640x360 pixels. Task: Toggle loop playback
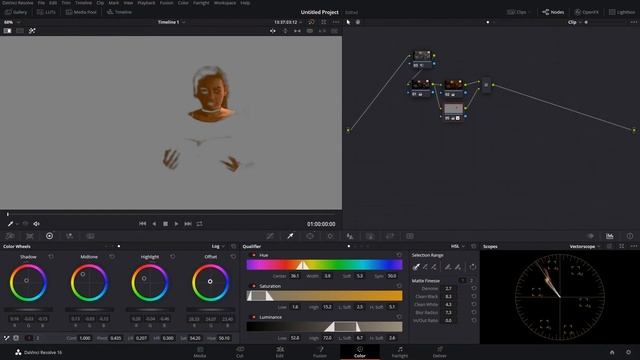tap(200, 224)
